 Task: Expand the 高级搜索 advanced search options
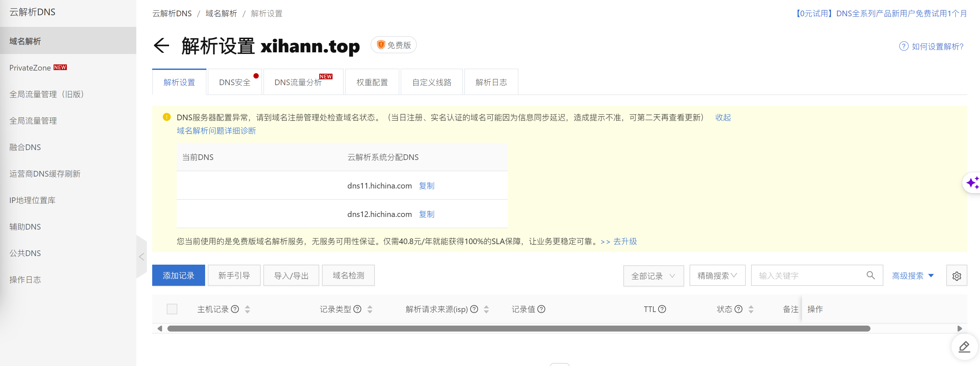[913, 276]
